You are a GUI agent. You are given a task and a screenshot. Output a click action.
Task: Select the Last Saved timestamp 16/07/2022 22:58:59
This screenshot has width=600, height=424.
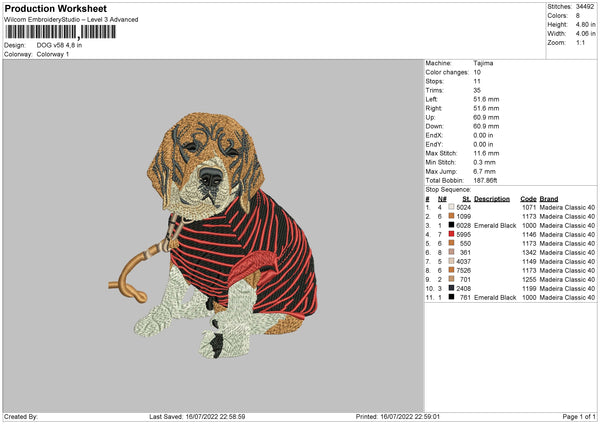click(x=215, y=417)
